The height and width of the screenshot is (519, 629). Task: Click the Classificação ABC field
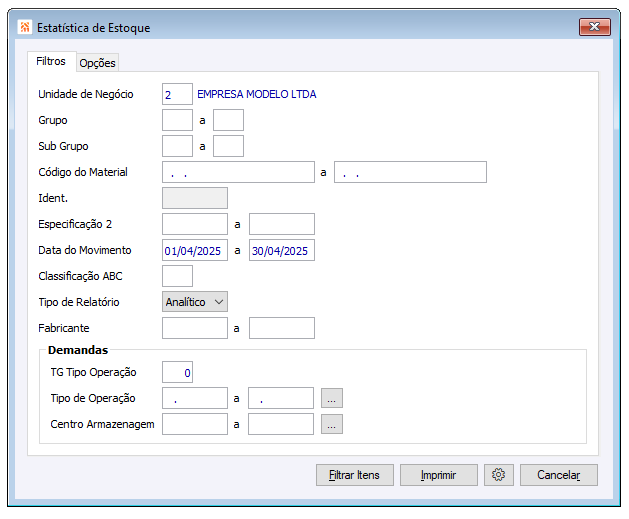click(177, 276)
